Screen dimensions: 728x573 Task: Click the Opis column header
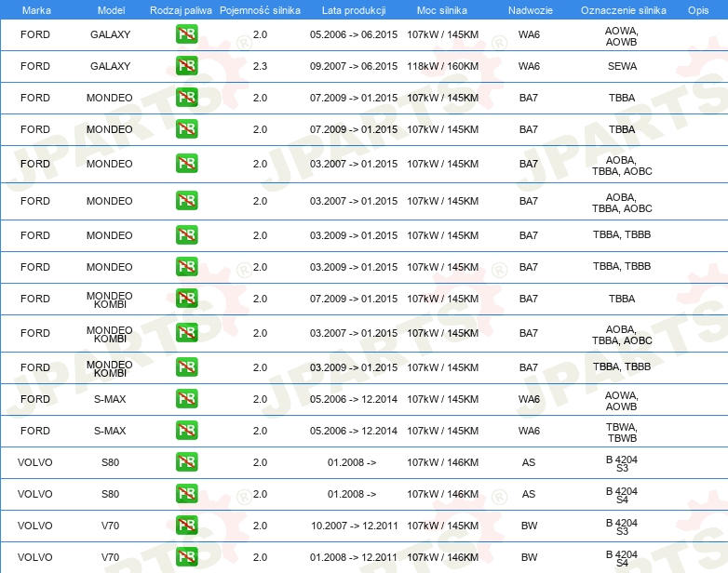[x=698, y=10]
